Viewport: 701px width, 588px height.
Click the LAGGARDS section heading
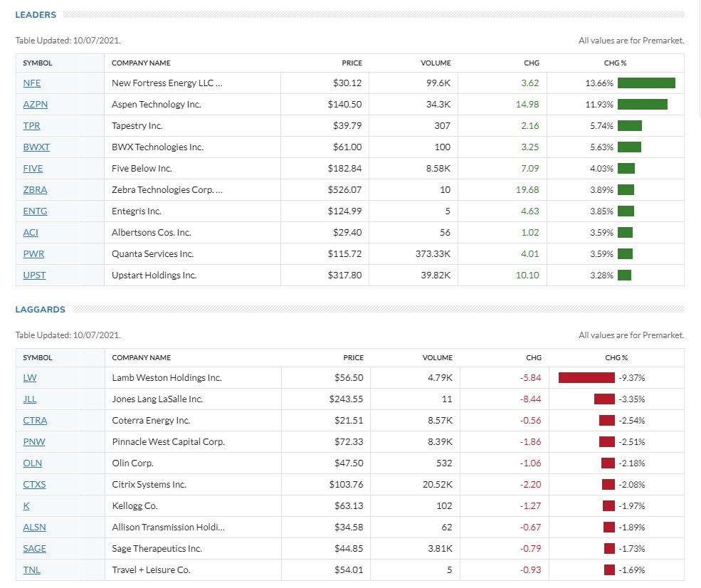tap(41, 310)
